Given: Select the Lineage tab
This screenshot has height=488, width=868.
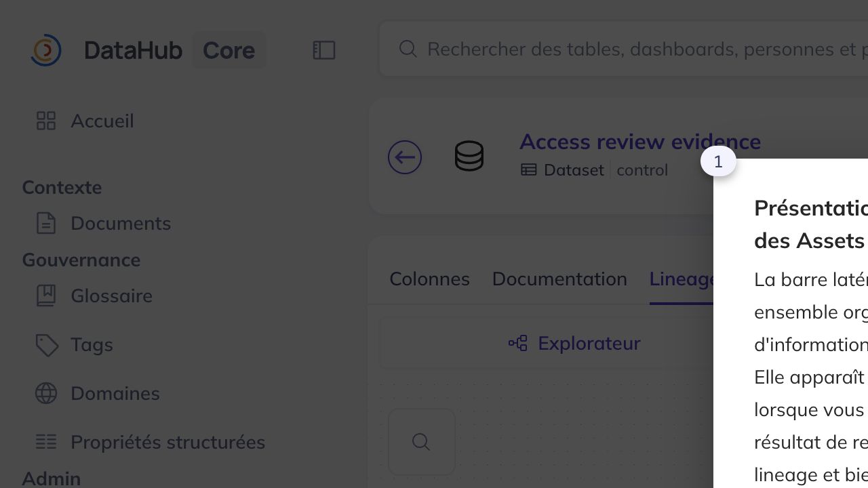Looking at the screenshot, I should tap(682, 279).
